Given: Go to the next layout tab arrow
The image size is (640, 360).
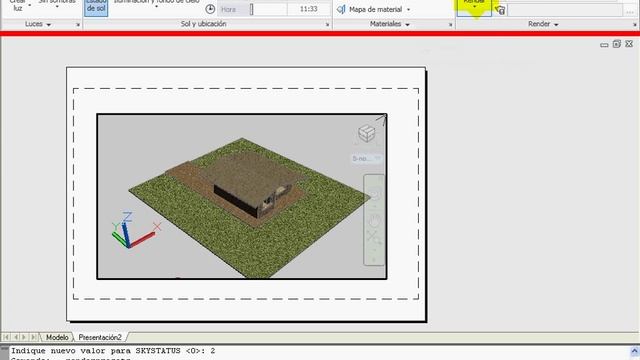Looking at the screenshot, I should pyautogui.click(x=24, y=337).
